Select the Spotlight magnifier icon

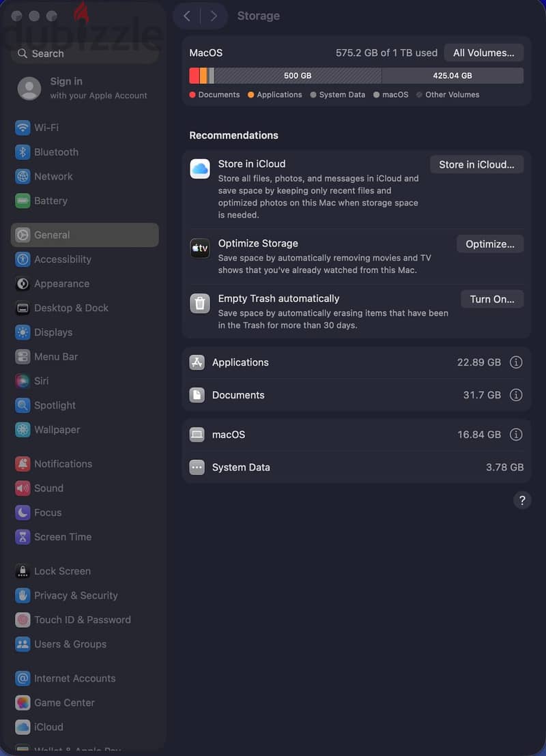pos(23,405)
